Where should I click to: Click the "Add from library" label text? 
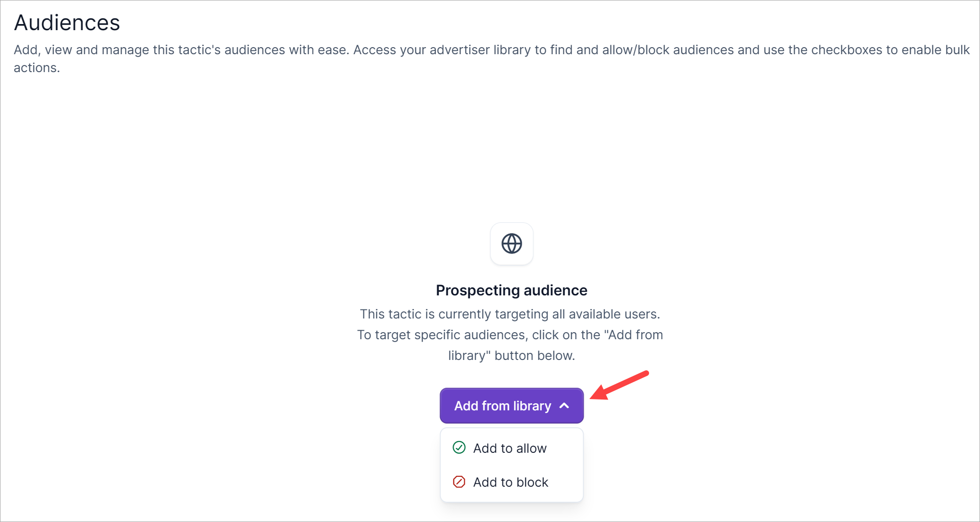(502, 406)
